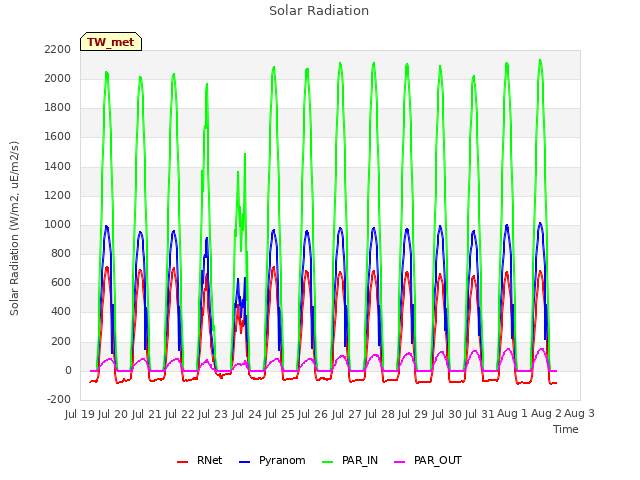This screenshot has height=480, width=640.
Task: Click the Jul 31 x-axis date label
Action: tap(480, 414)
